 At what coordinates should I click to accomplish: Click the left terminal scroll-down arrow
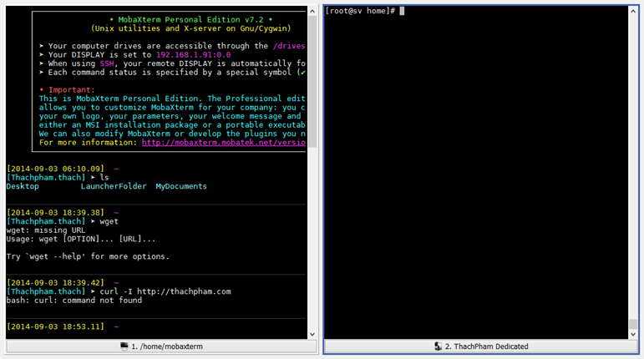[312, 335]
